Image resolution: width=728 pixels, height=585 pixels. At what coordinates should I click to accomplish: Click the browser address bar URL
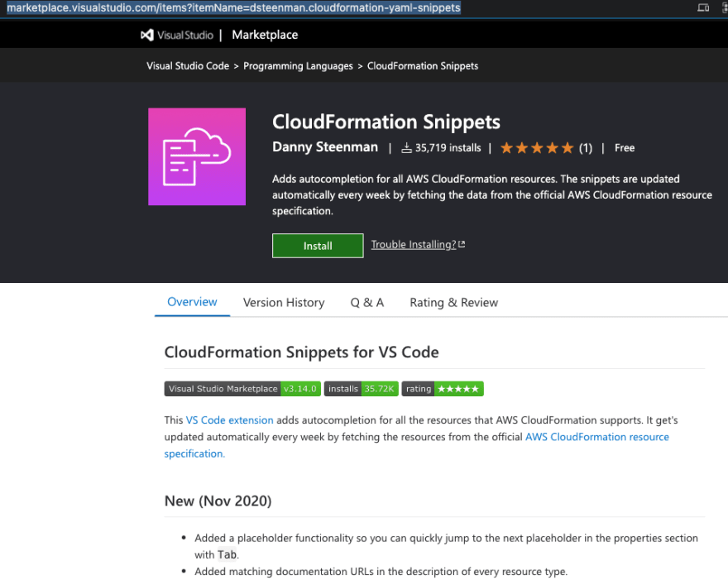[233, 8]
